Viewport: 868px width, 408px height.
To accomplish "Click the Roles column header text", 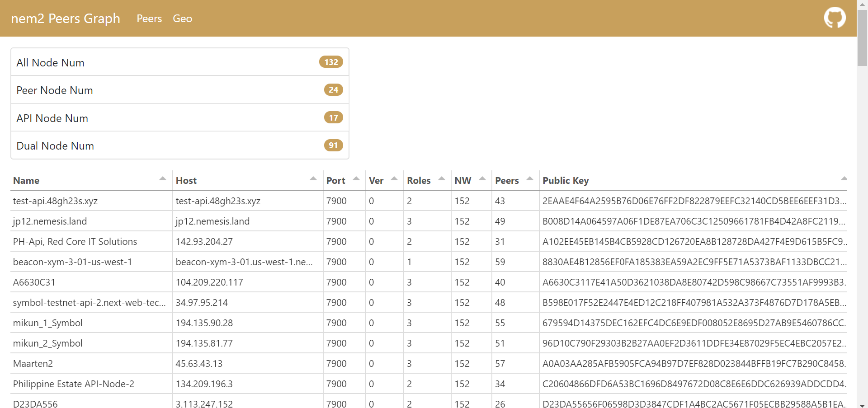I will point(419,181).
